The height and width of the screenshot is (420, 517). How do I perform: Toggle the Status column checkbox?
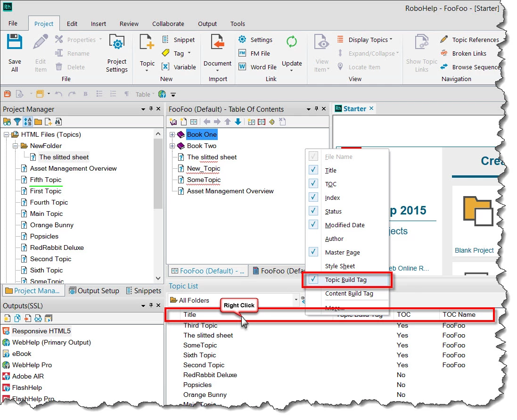coord(313,211)
